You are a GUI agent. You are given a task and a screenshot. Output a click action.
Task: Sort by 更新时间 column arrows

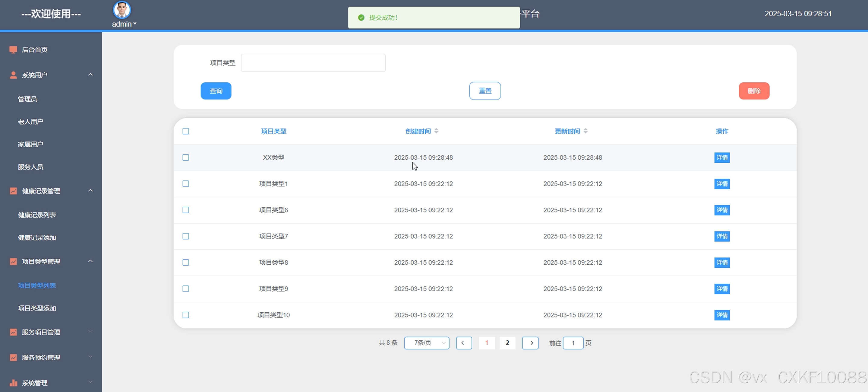pyautogui.click(x=586, y=131)
